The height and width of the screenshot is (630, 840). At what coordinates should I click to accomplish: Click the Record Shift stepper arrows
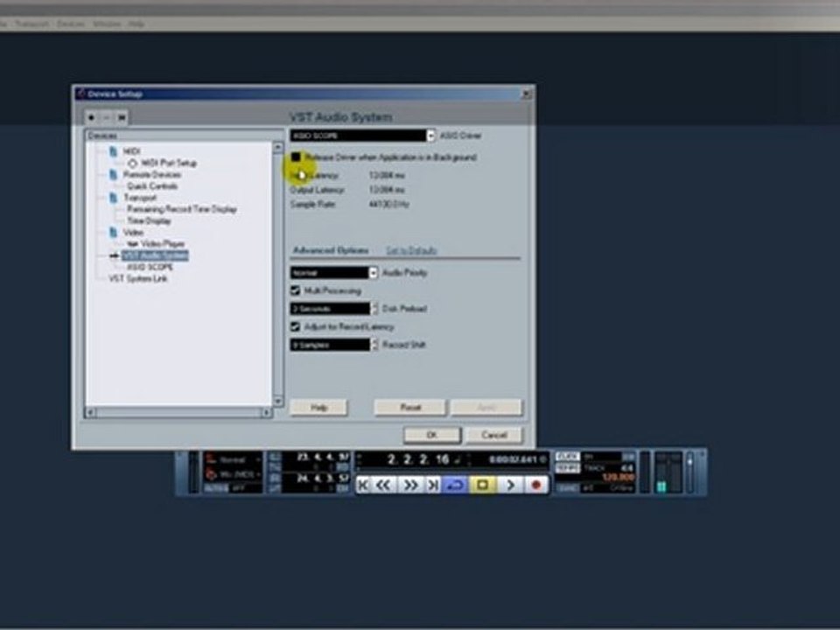374,345
